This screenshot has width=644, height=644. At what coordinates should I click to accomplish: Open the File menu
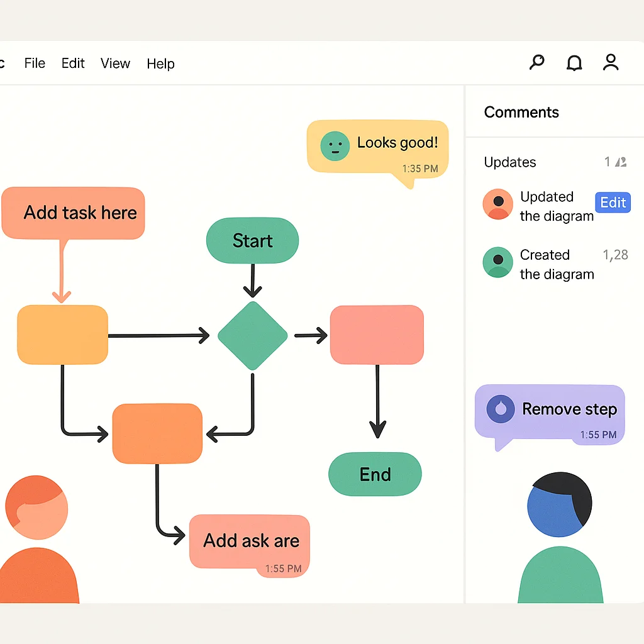35,64
